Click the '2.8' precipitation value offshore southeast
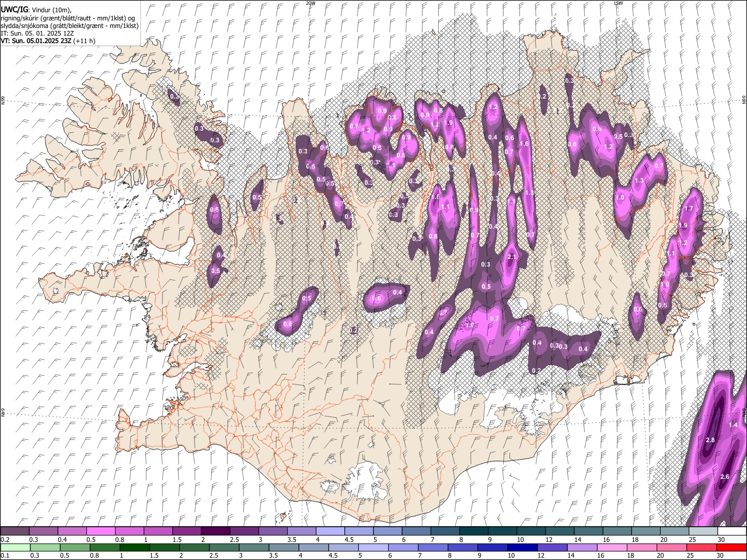 click(710, 440)
